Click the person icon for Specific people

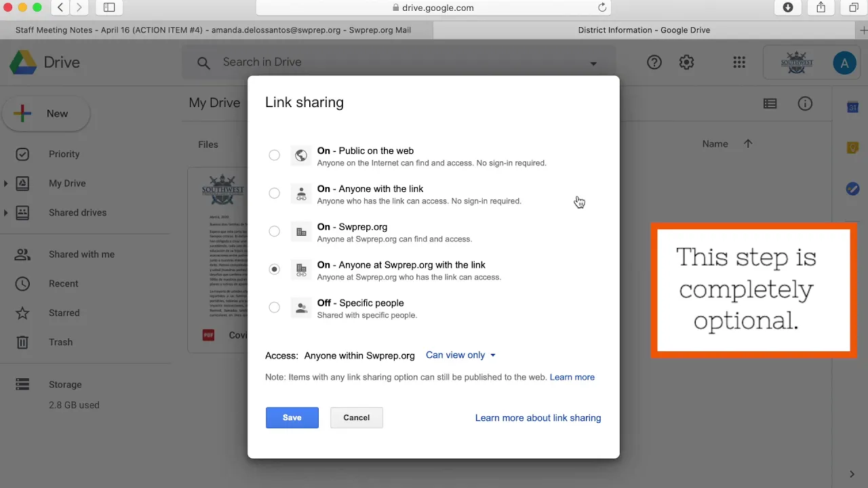click(301, 308)
